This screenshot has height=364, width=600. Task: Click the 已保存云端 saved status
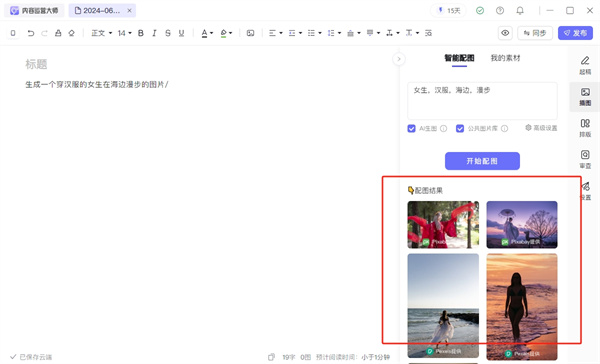coord(31,357)
